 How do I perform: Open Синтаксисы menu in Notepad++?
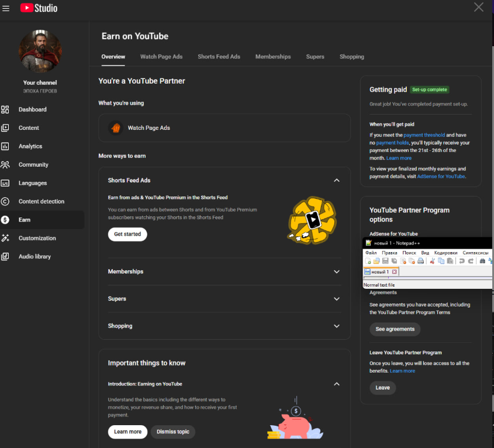(x=475, y=253)
